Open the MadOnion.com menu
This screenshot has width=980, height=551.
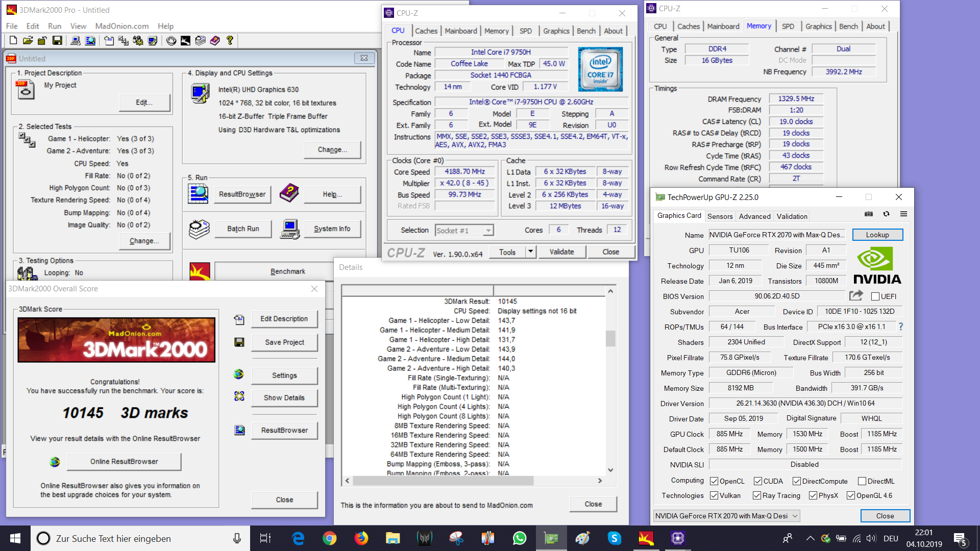point(122,26)
